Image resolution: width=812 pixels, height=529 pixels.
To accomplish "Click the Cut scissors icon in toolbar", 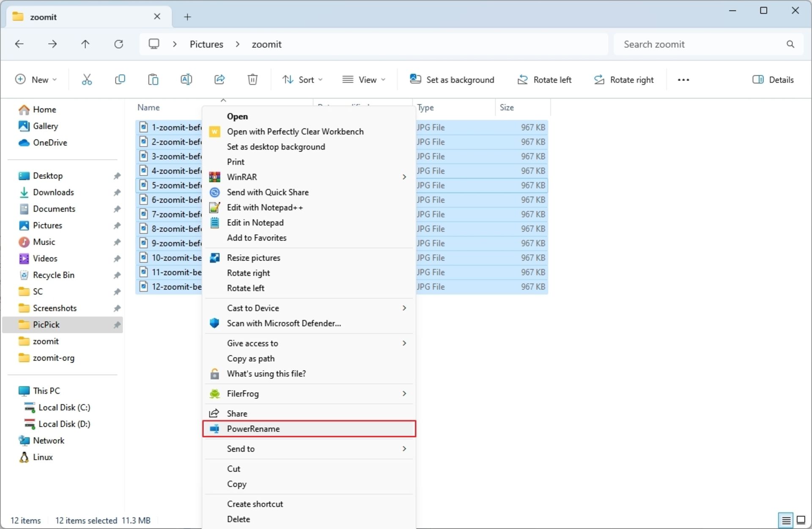I will 87,79.
